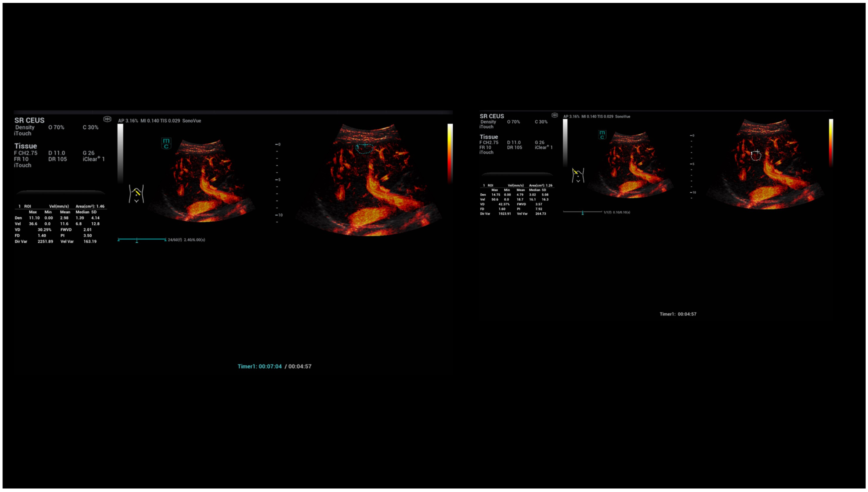Click the right cine frame slider marker
Viewport: 868px width, 492px height.
(x=583, y=213)
